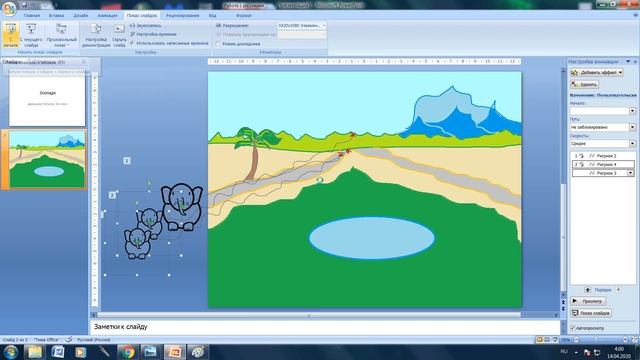Click zoom out minus button
The width and height of the screenshot is (640, 360).
[576, 340]
